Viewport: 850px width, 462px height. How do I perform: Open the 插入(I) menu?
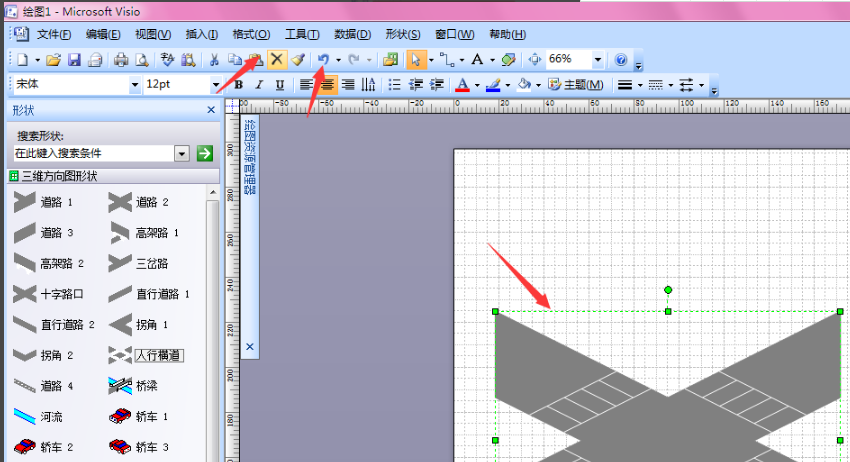click(201, 35)
